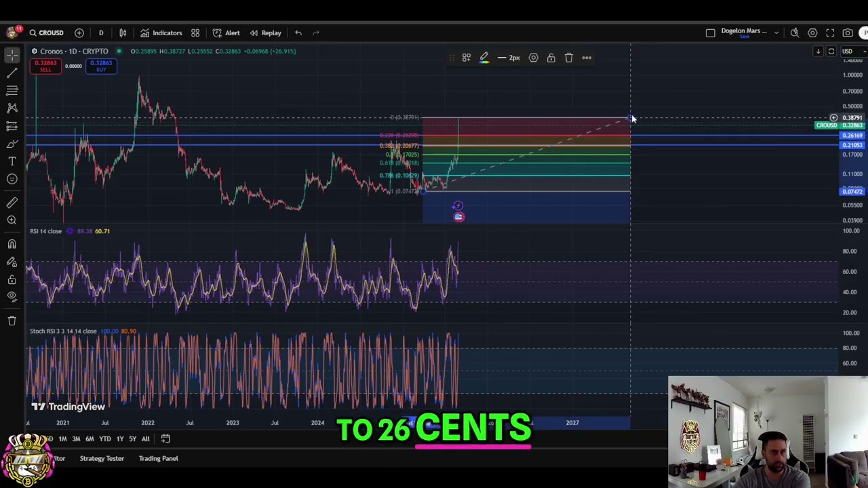The height and width of the screenshot is (488, 868).
Task: Open the Trading Panel tab
Action: tap(159, 458)
